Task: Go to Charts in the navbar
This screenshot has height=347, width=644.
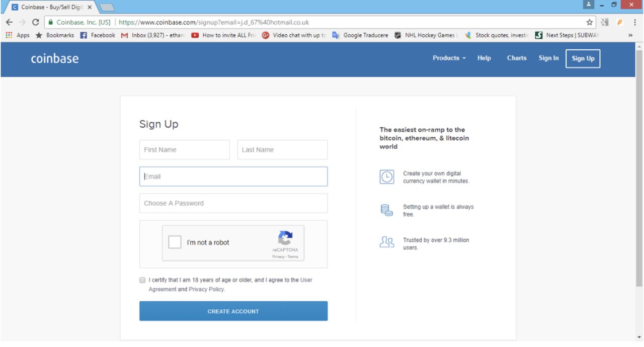Action: point(517,58)
